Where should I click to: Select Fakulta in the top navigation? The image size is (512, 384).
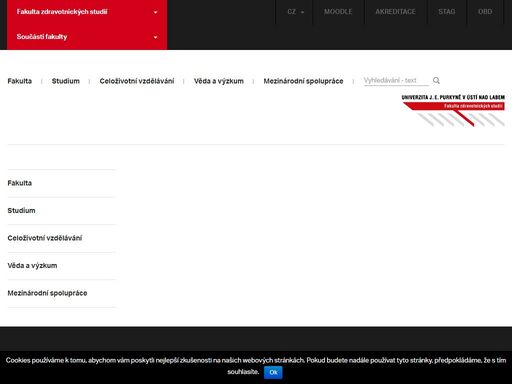coord(20,81)
